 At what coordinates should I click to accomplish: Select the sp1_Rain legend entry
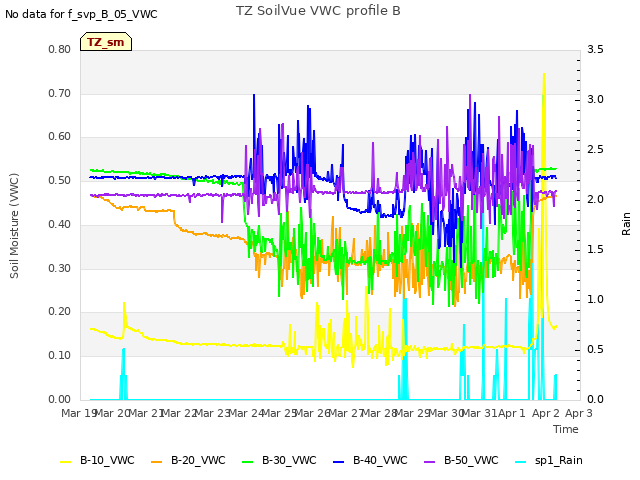(x=549, y=461)
